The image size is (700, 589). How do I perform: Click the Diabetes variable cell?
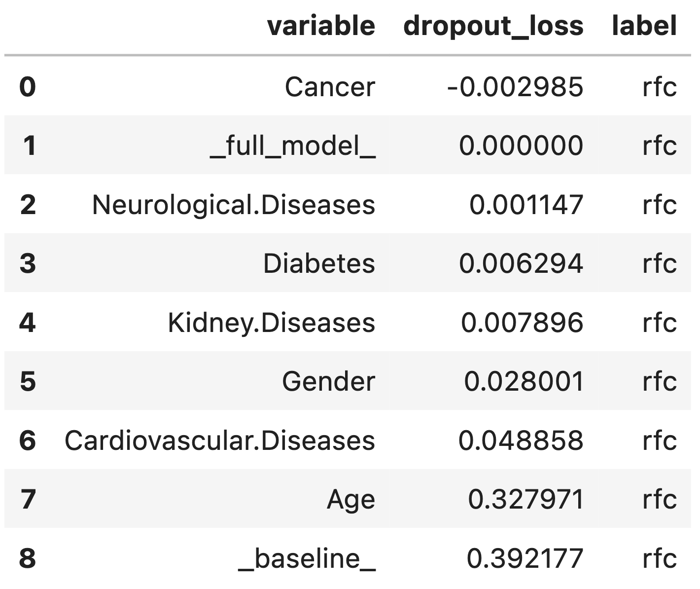pyautogui.click(x=319, y=263)
